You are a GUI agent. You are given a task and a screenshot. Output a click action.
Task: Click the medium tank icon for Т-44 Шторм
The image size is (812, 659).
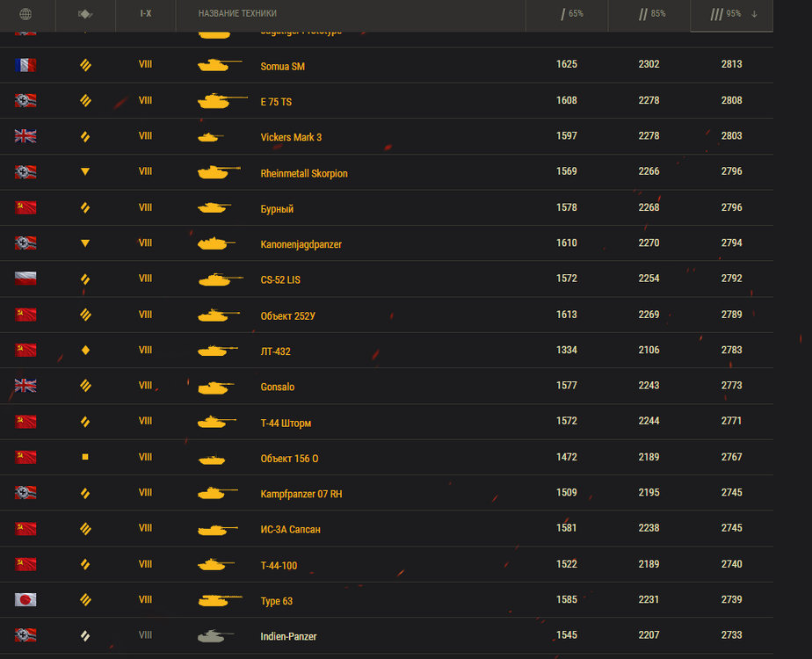85,422
